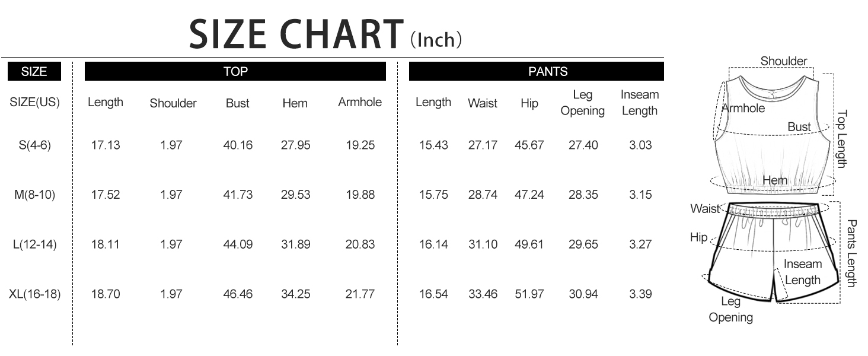Click the Shoulder label above the top drawing
The width and height of the screenshot is (868, 356).
point(784,61)
